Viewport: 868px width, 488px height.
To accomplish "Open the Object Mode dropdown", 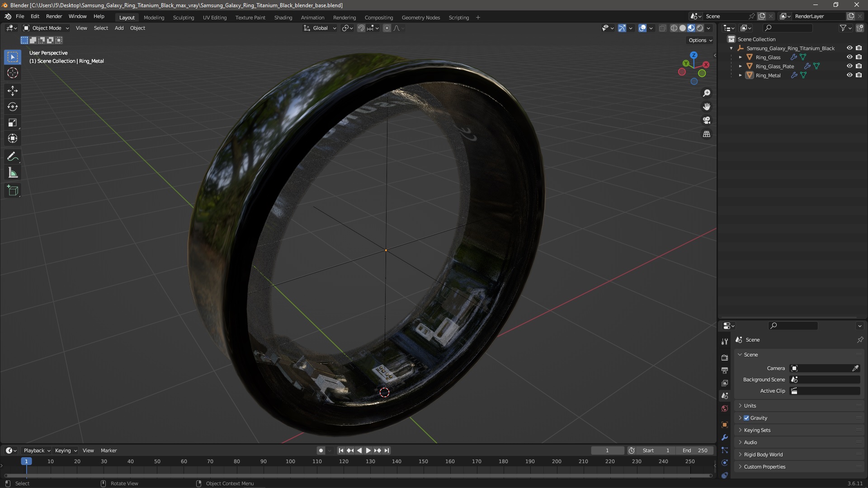I will [47, 28].
